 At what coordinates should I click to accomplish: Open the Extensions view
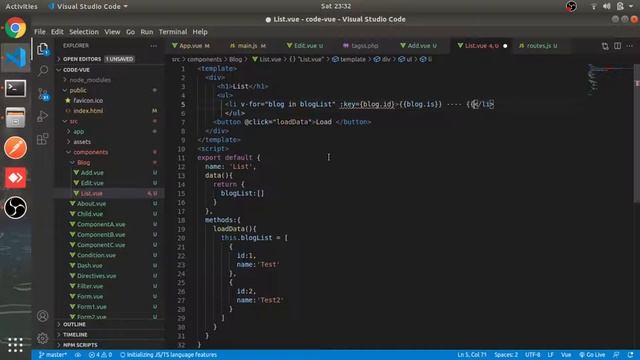(x=43, y=139)
